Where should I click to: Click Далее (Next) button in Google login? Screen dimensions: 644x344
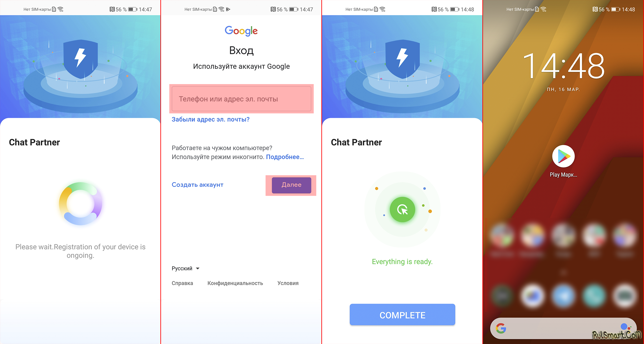click(290, 185)
